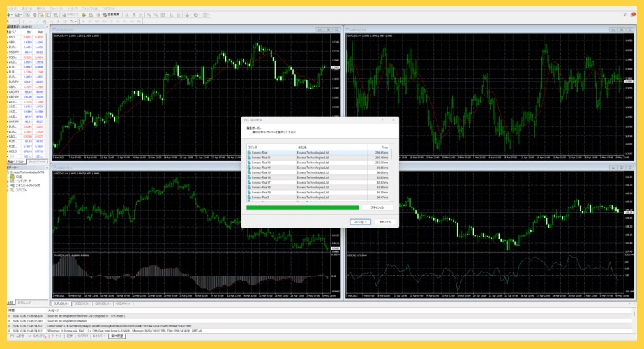Image resolution: width=644 pixels, height=349 pixels.
Task: Click the Exness-Real11 server icon
Action: (x=249, y=158)
